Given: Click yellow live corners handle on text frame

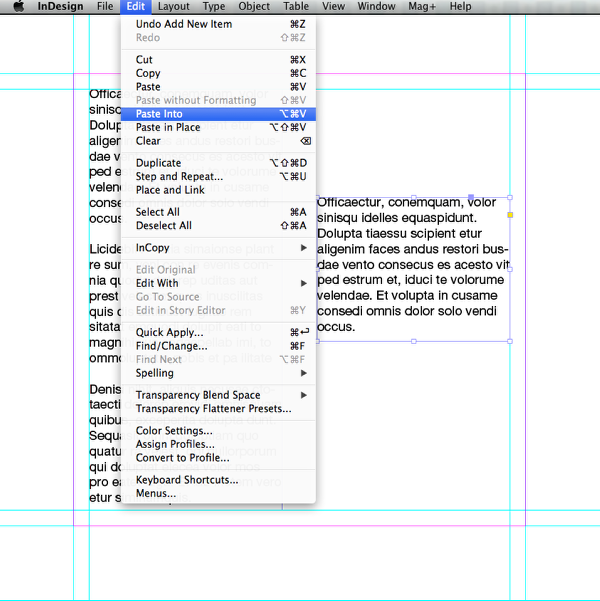Looking at the screenshot, I should [x=510, y=215].
